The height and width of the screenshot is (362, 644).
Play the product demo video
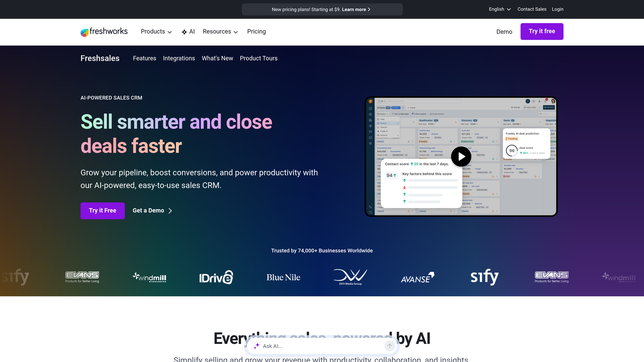pos(461,156)
